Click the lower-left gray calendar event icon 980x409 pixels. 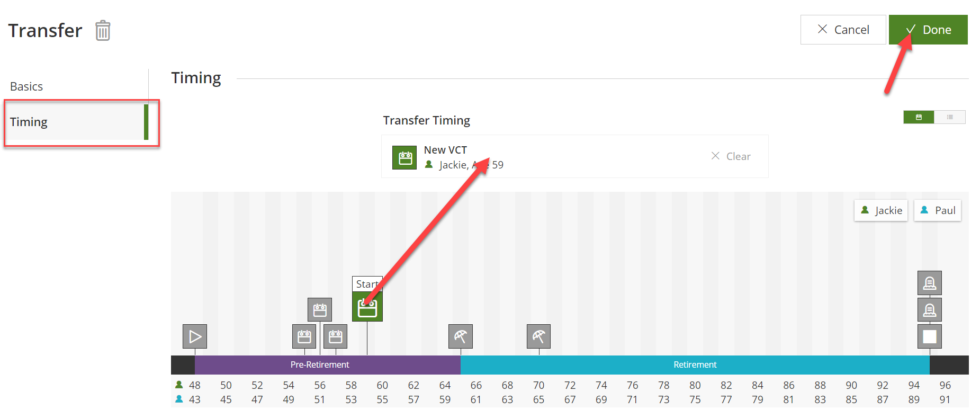[304, 336]
